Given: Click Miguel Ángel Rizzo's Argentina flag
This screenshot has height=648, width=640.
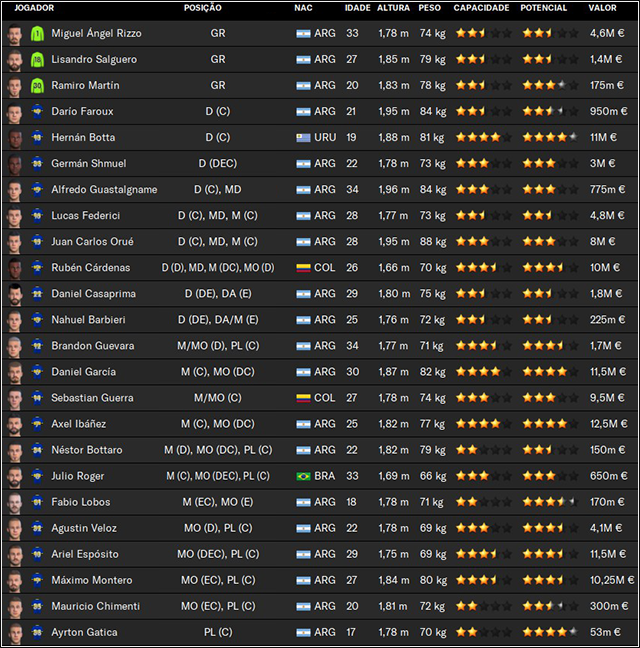Looking at the screenshot, I should pyautogui.click(x=303, y=33).
